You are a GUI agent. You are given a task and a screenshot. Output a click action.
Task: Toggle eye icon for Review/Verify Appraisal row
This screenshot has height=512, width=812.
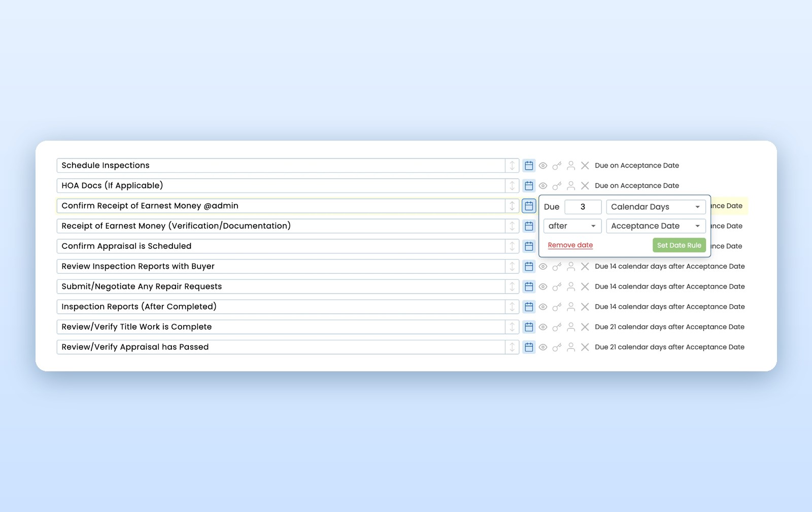pos(543,347)
